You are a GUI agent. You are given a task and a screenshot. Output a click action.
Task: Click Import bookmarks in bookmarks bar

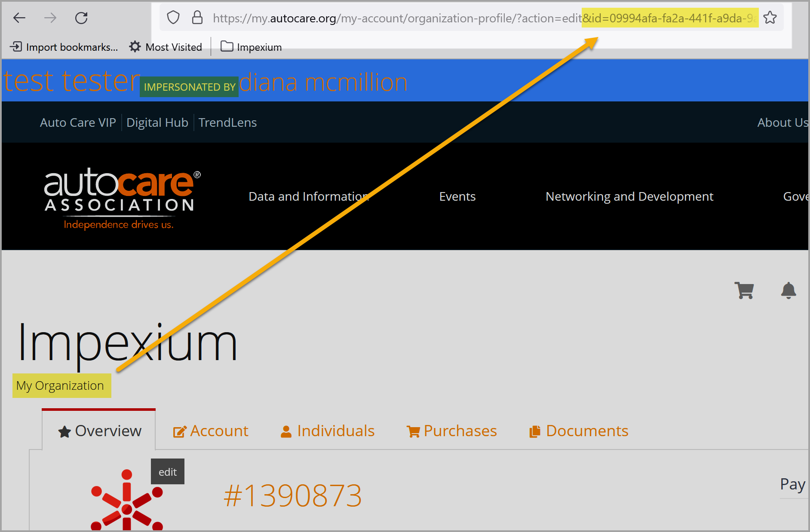pos(64,47)
